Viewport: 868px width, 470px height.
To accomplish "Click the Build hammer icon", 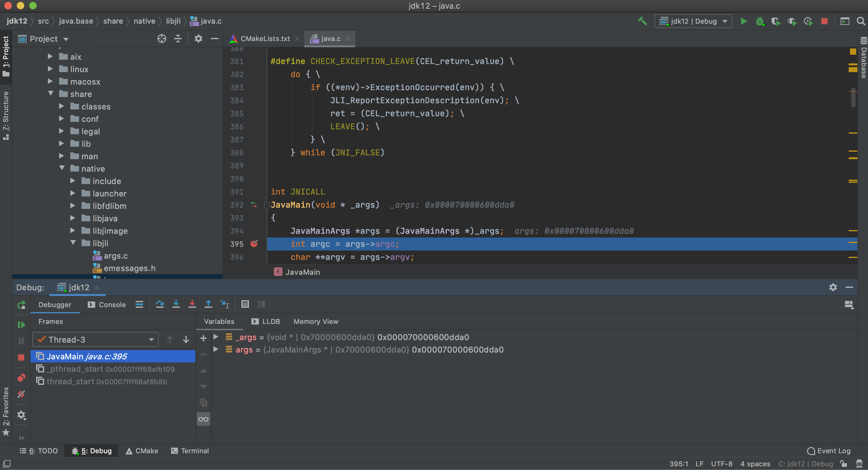I will pos(642,21).
